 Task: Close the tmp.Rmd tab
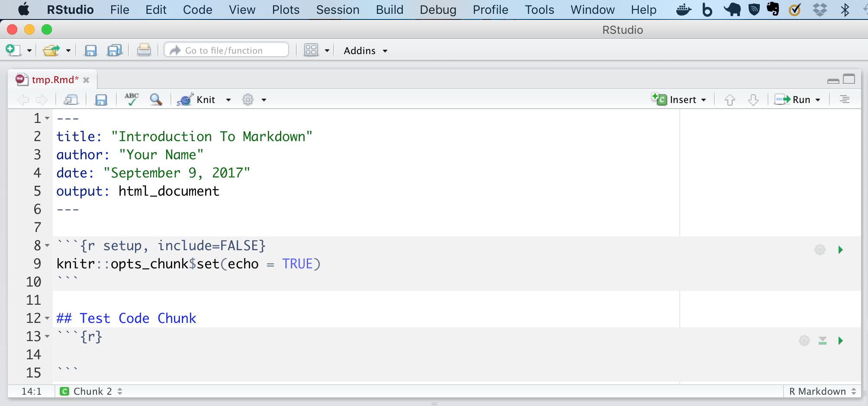[x=86, y=80]
